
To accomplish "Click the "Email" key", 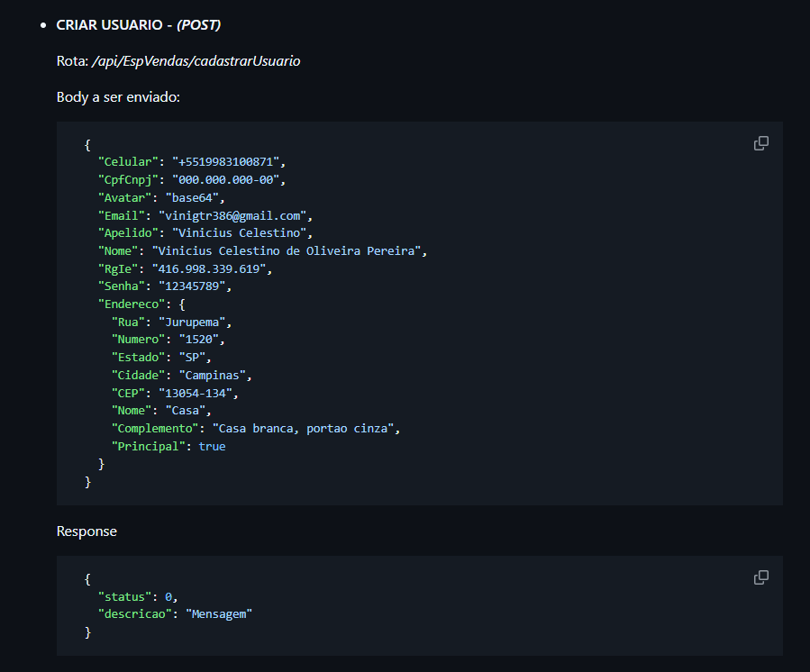I will coord(122,215).
